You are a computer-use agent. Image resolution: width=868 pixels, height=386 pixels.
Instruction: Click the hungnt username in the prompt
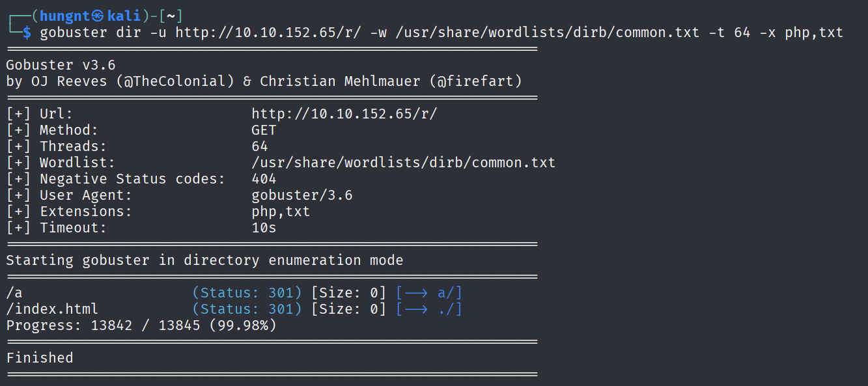64,16
